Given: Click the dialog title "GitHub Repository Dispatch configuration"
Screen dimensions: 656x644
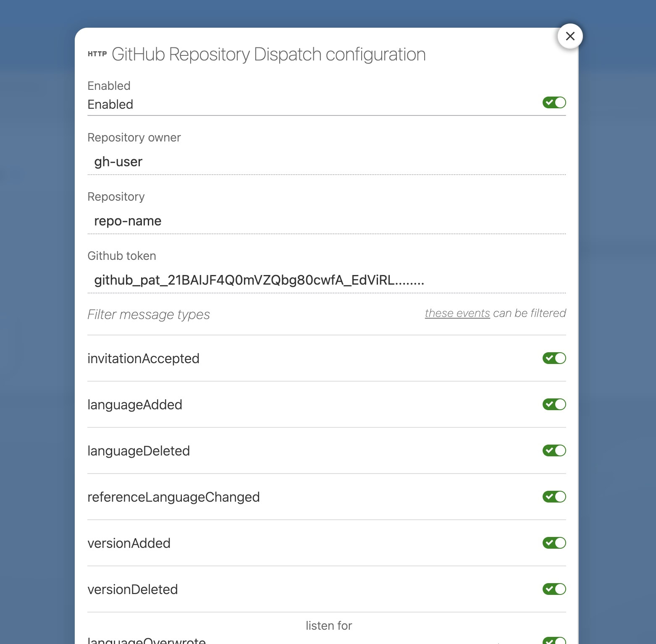Looking at the screenshot, I should tap(268, 55).
